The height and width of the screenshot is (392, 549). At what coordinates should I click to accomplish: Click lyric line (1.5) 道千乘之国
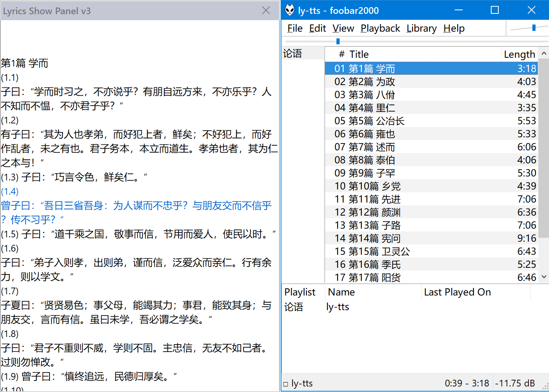139,234
